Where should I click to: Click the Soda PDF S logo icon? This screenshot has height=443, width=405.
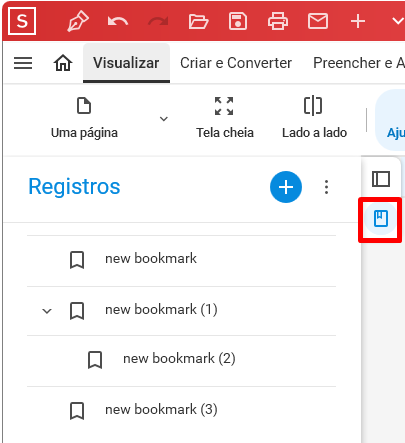point(22,21)
